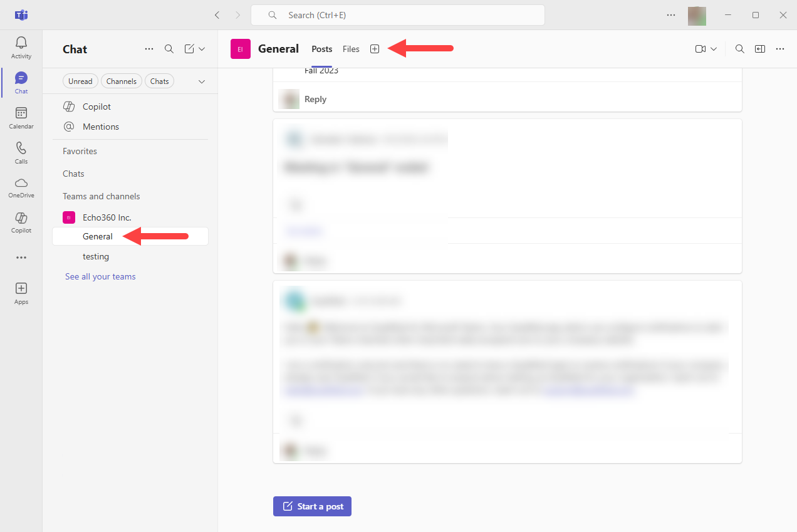Open channel details panel icon
797x532 pixels.
click(760, 49)
